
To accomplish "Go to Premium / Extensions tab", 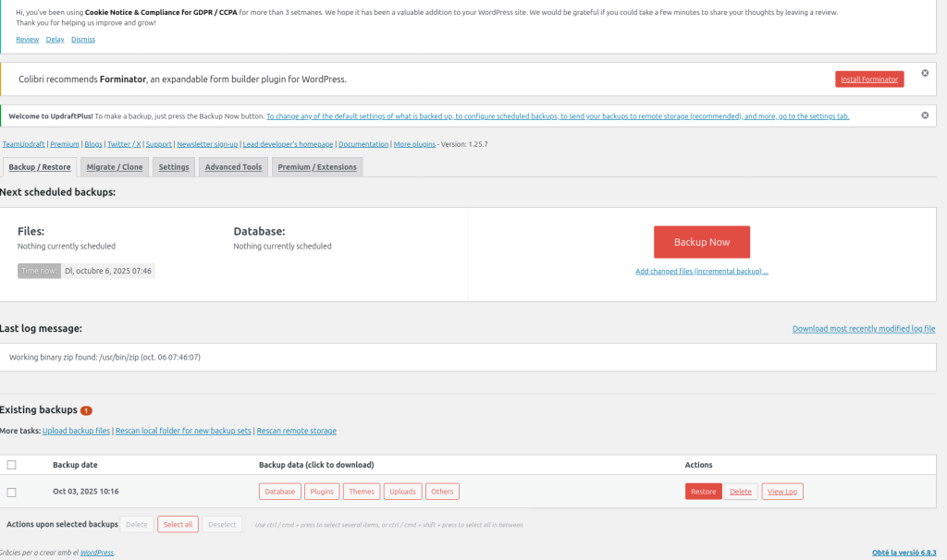I will (x=317, y=167).
